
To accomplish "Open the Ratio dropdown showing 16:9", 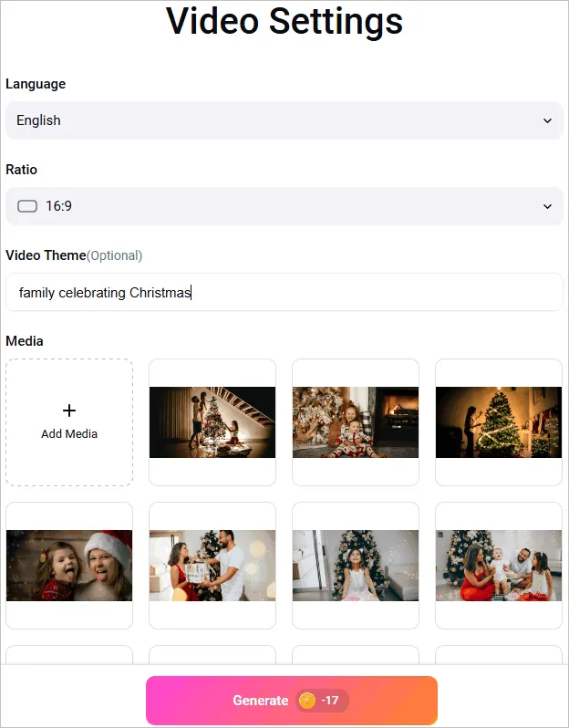I will [x=284, y=206].
